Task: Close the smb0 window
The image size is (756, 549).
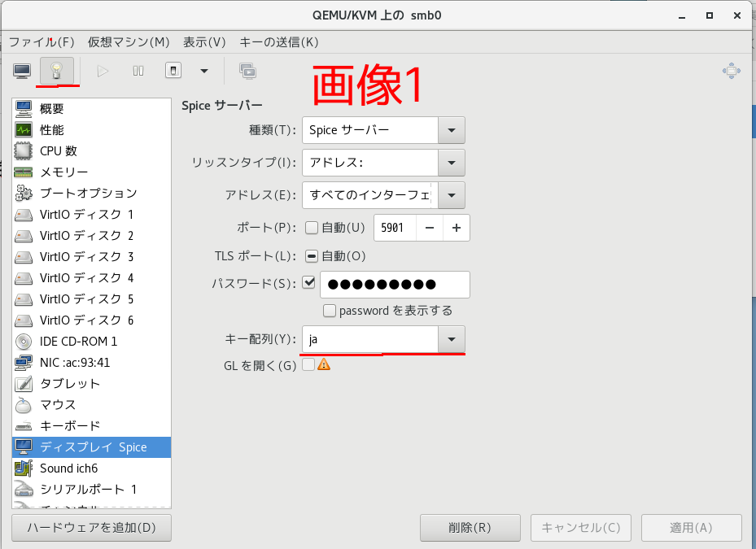Action: (x=737, y=16)
